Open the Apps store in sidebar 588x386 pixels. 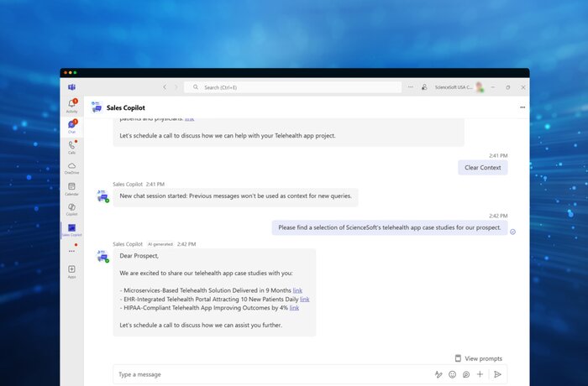tap(71, 272)
